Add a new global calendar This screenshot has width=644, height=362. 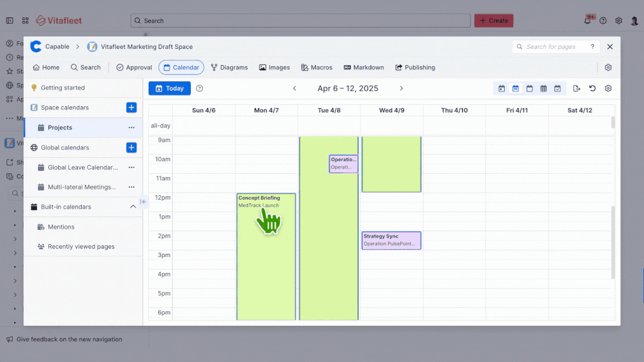[132, 148]
